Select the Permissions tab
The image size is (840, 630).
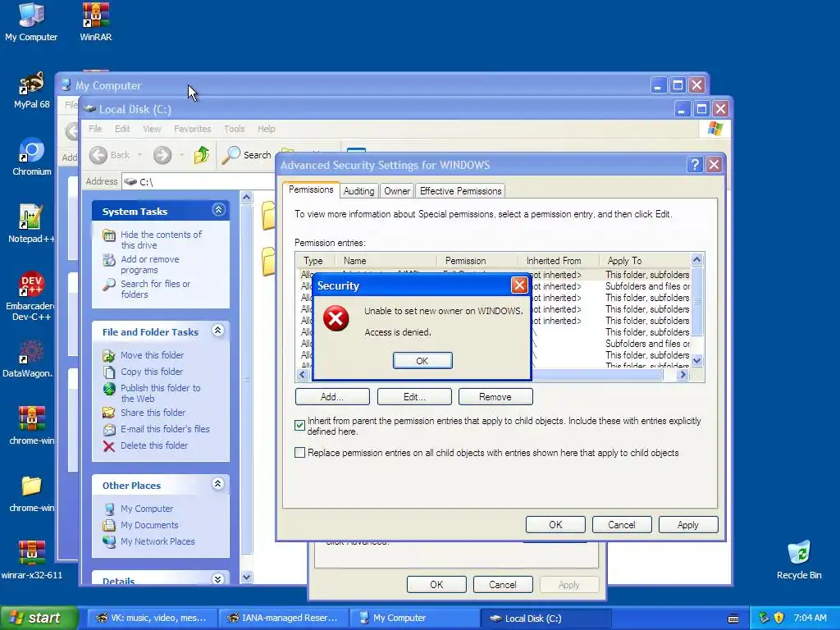click(x=311, y=189)
